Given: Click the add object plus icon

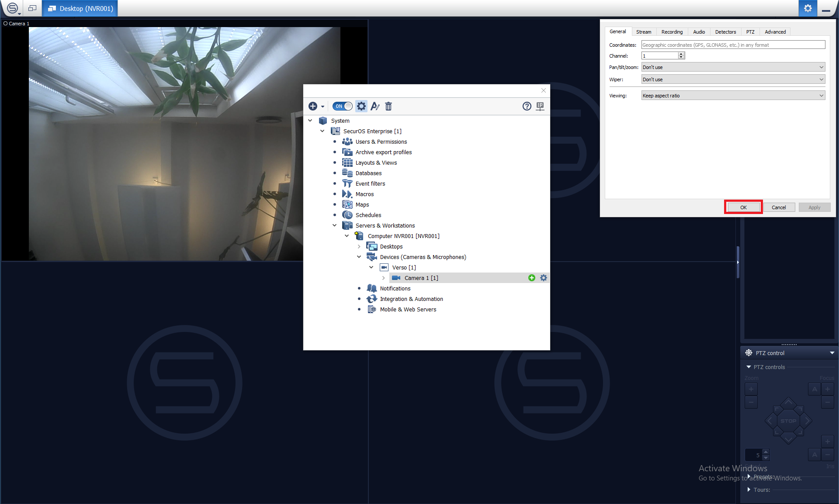Looking at the screenshot, I should (x=313, y=106).
